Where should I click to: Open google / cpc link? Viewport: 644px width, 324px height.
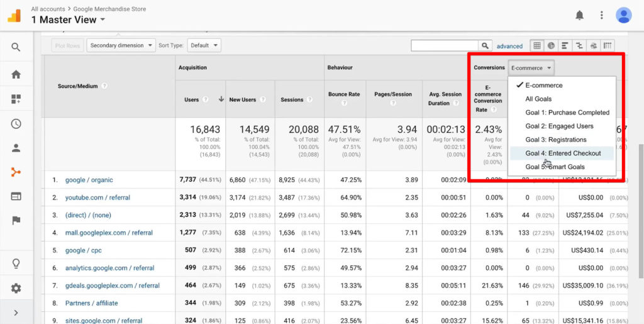click(84, 250)
